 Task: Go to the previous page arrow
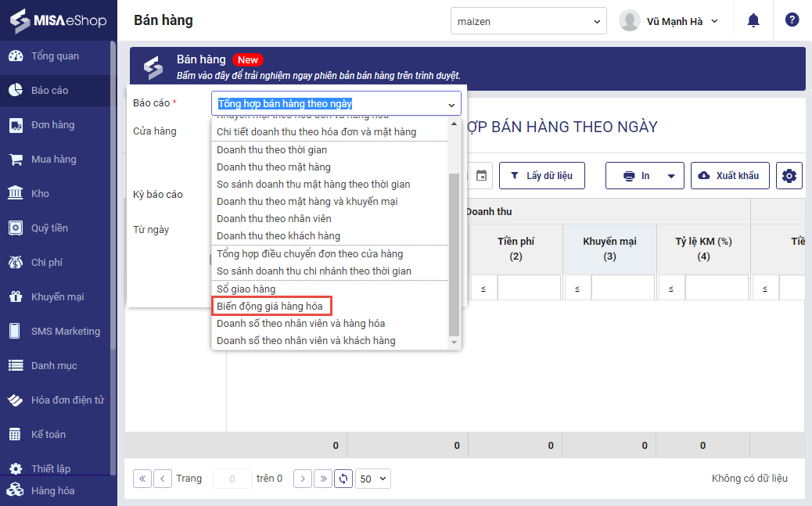[x=163, y=479]
